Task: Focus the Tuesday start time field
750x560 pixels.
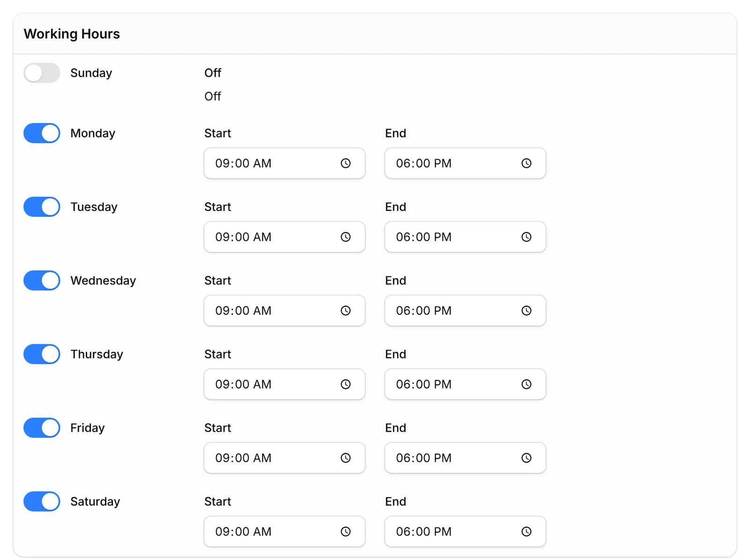Action: click(285, 237)
